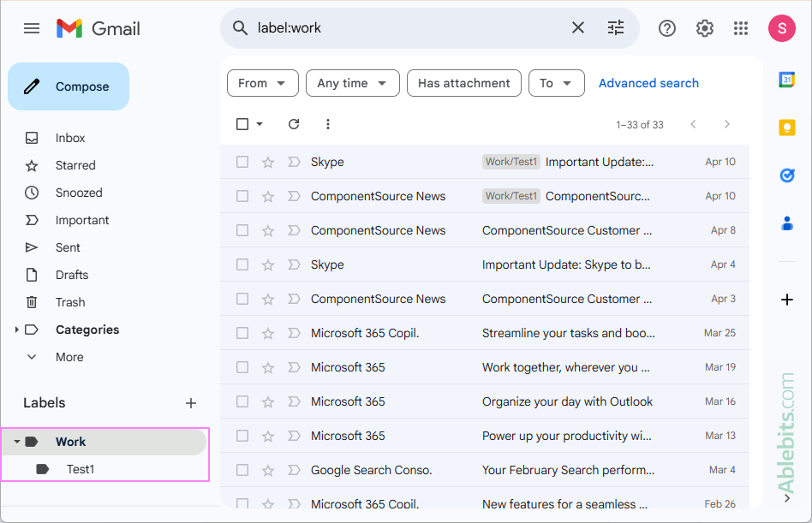Select Microsoft 365 Mar 16 email checkbox

tap(242, 401)
